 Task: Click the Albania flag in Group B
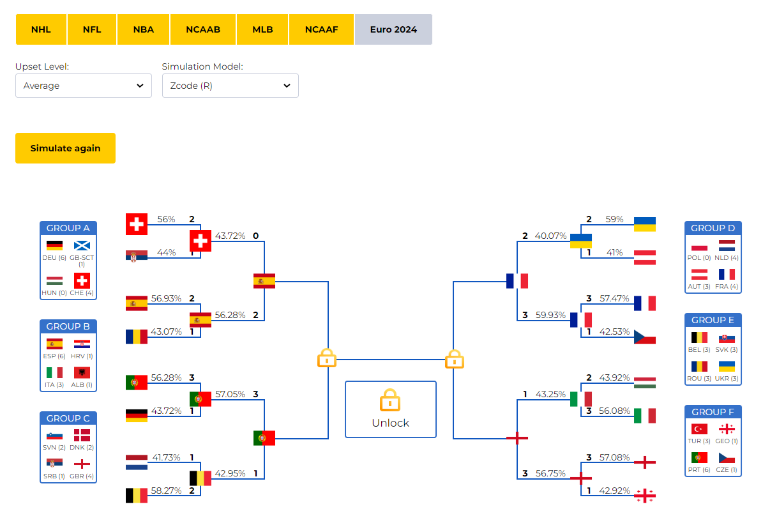(82, 373)
